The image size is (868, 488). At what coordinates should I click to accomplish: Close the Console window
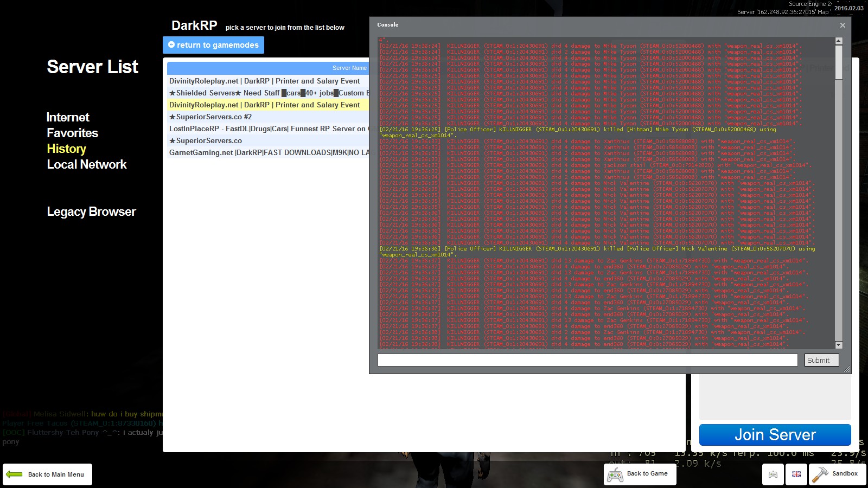(843, 25)
